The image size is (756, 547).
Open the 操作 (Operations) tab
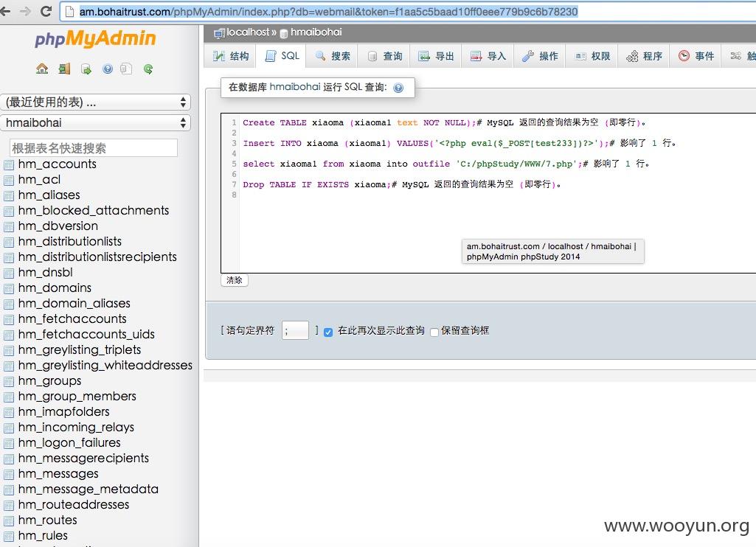coord(540,56)
